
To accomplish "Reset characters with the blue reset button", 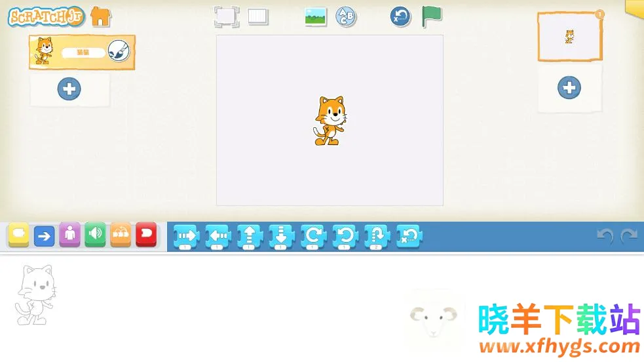I will point(400,16).
